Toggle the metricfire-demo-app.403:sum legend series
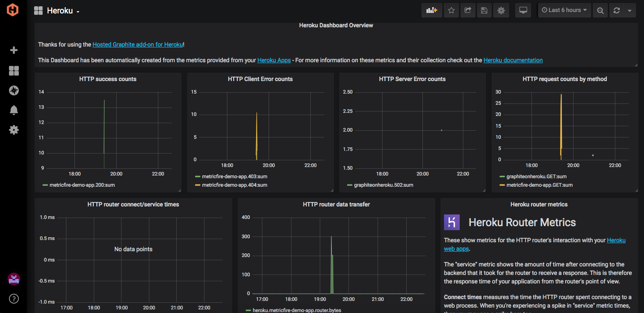 235,177
